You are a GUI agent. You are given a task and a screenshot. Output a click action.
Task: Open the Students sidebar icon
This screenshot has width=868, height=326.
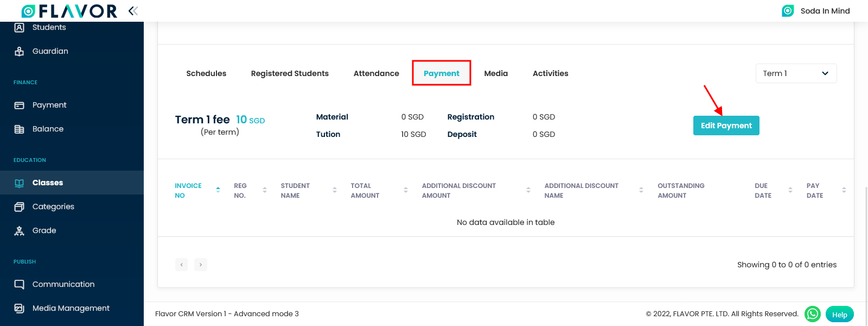tap(20, 27)
